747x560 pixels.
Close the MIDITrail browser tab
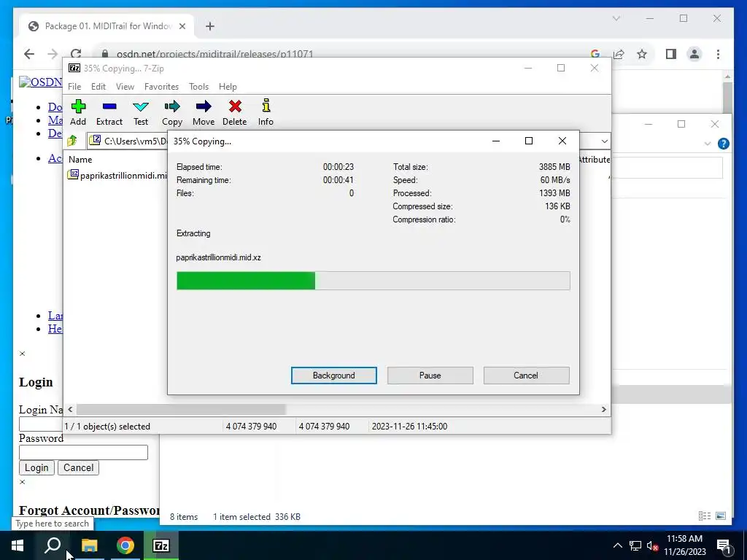(182, 26)
